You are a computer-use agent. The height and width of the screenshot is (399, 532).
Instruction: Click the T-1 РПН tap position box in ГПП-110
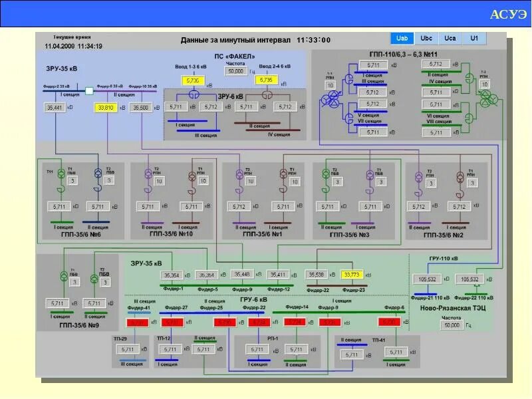[x=331, y=85]
